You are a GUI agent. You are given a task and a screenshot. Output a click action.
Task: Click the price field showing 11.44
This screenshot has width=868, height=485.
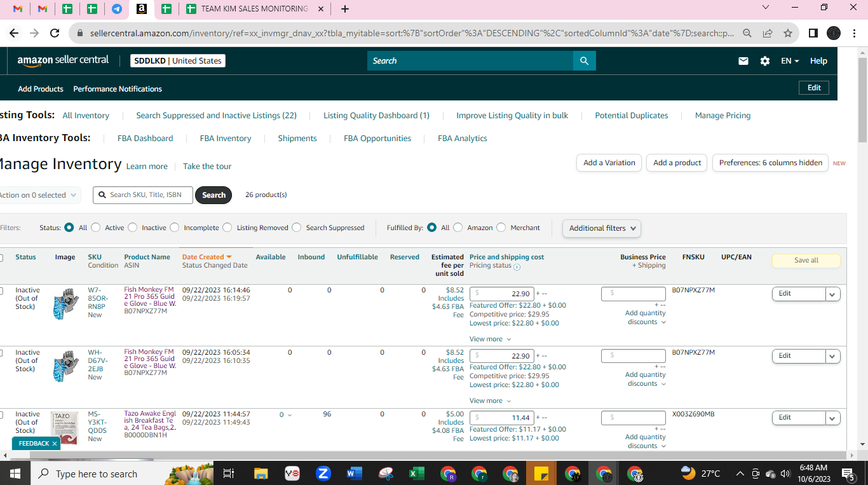[x=502, y=418]
